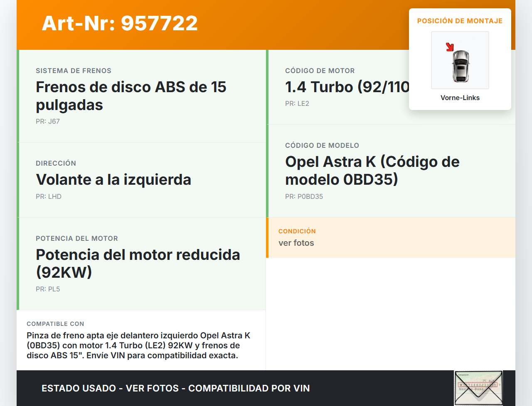Click the PR: LHD code
Image resolution: width=532 pixels, height=406 pixels.
pos(49,197)
